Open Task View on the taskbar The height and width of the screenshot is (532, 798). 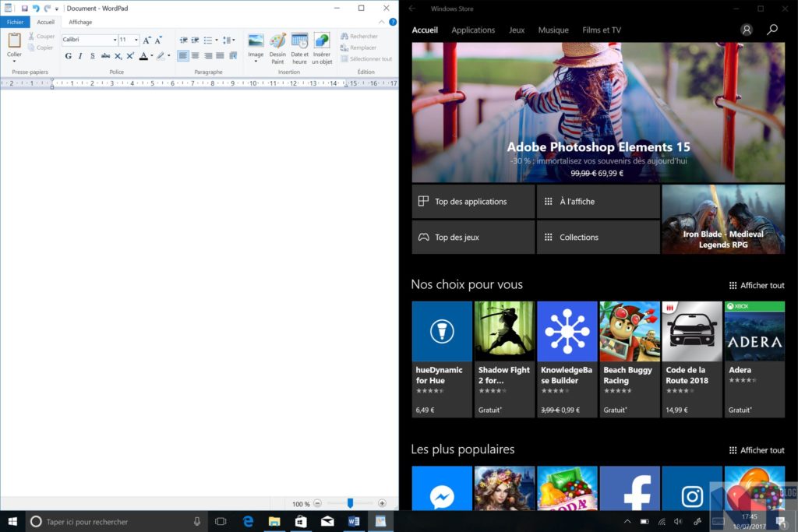(x=221, y=521)
